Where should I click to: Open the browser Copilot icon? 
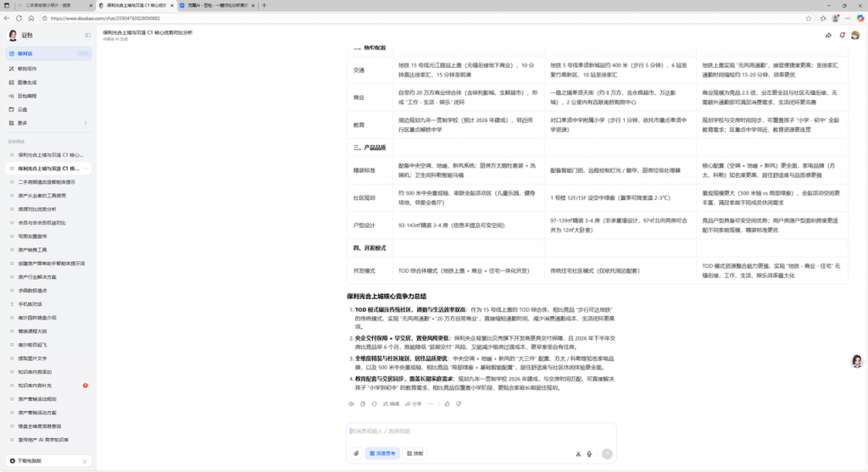(x=860, y=19)
